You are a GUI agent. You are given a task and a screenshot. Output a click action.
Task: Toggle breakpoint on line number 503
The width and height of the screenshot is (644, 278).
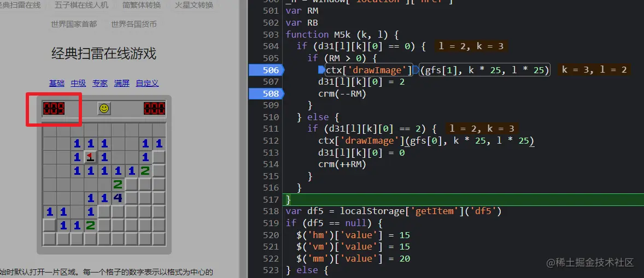pyautogui.click(x=271, y=34)
